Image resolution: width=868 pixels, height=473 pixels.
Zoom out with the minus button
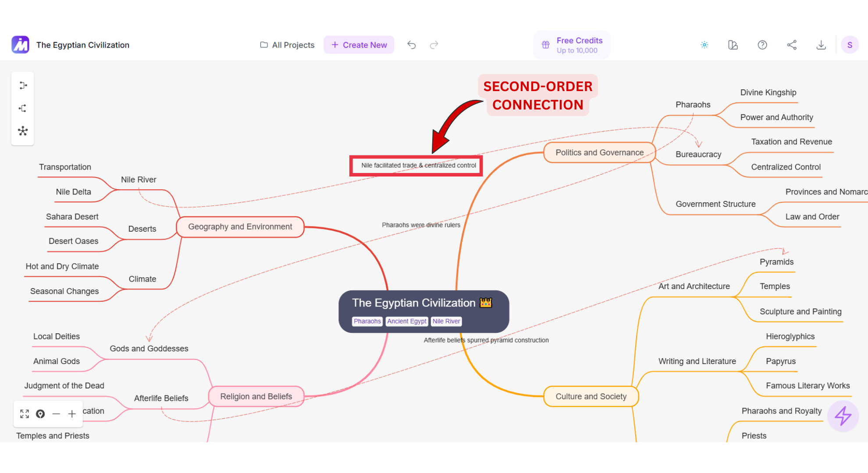click(x=56, y=414)
